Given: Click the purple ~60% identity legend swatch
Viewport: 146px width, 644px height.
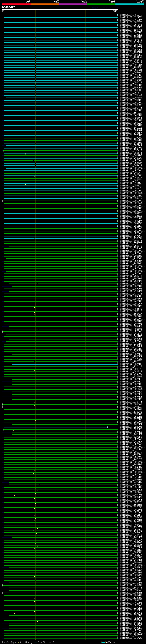Looking at the screenshot, I should tap(73, 4).
